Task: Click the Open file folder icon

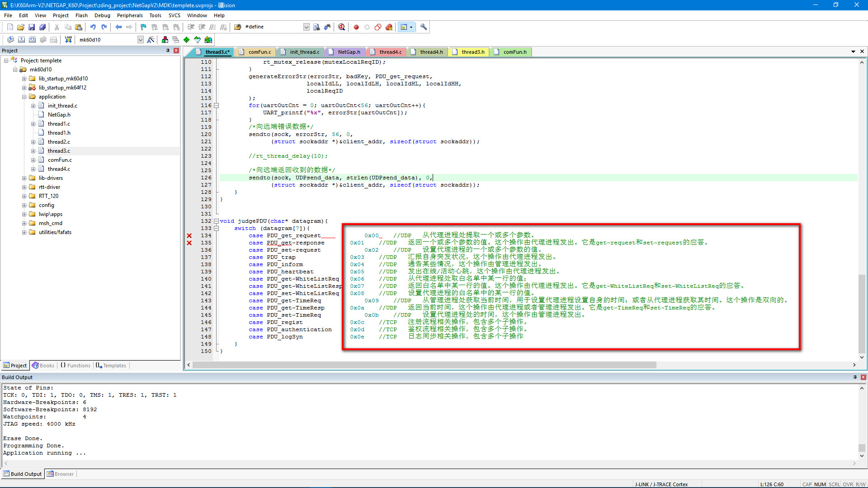Action: click(x=21, y=27)
